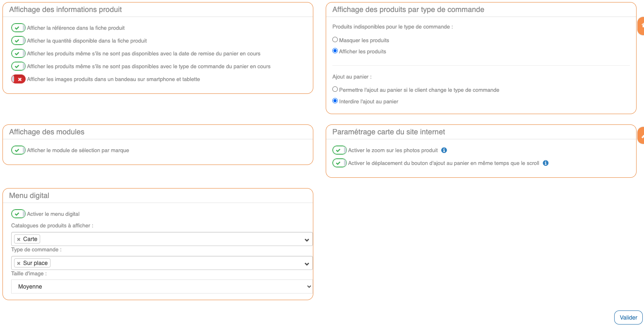
Task: Select the Masquer les produits radio option
Action: (335, 40)
